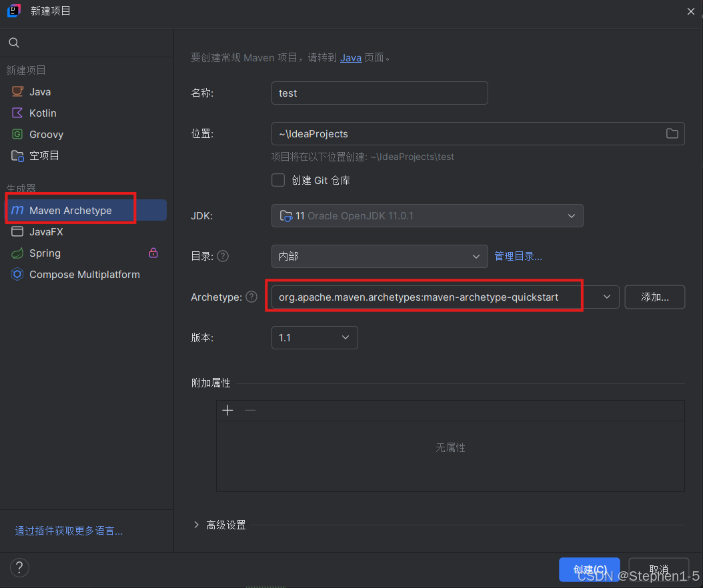Click the 名称 name field containing test
The width and height of the screenshot is (703, 588).
[x=380, y=93]
